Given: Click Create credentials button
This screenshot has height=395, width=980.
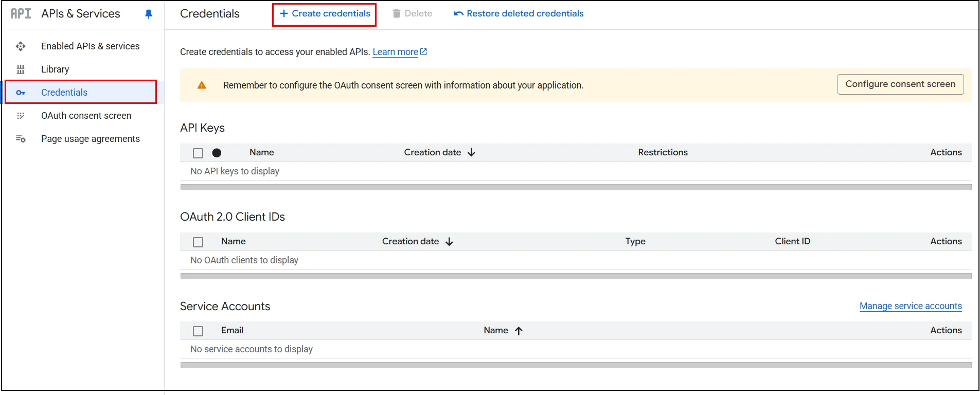Looking at the screenshot, I should pyautogui.click(x=324, y=14).
